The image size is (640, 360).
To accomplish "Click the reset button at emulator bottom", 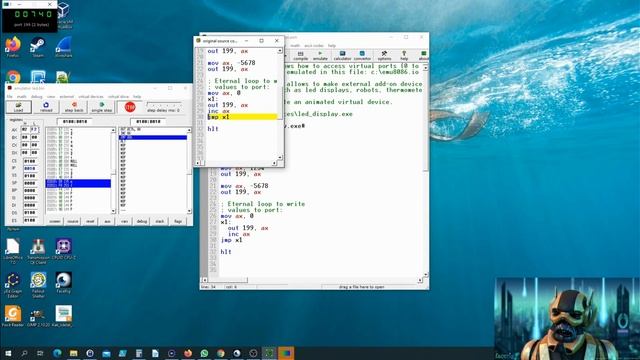I will coord(90,221).
